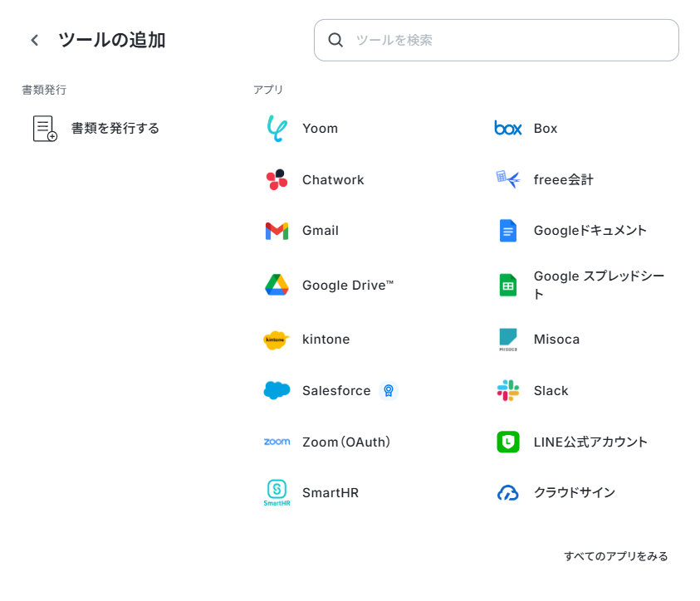Click the green LINE official account icon
The image size is (700, 601).
[x=508, y=442]
